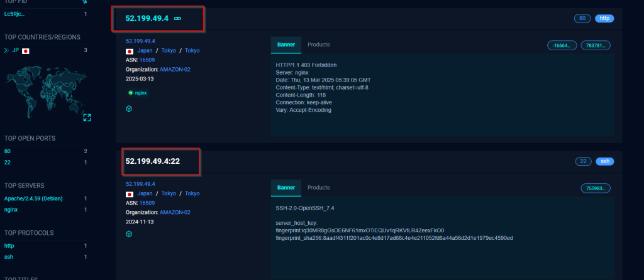Screen dimensions: 644x280
Task: Open Products tab in SSH result
Action: coord(318,188)
